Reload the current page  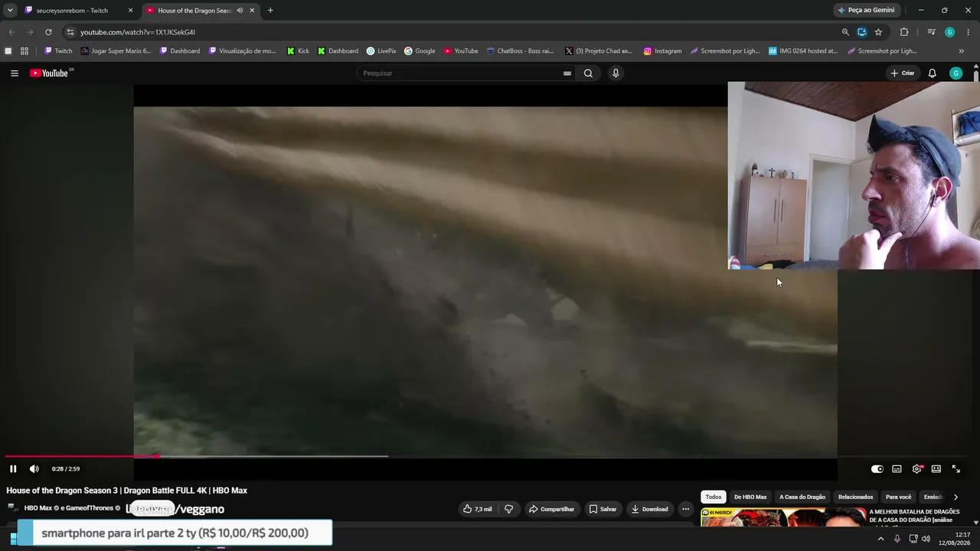coord(48,32)
